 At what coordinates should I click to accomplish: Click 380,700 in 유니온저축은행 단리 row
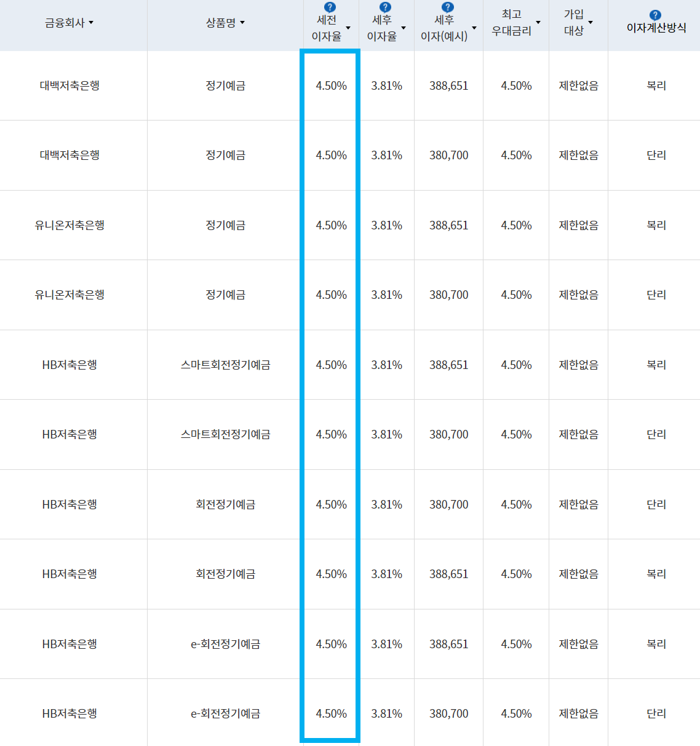pyautogui.click(x=449, y=295)
